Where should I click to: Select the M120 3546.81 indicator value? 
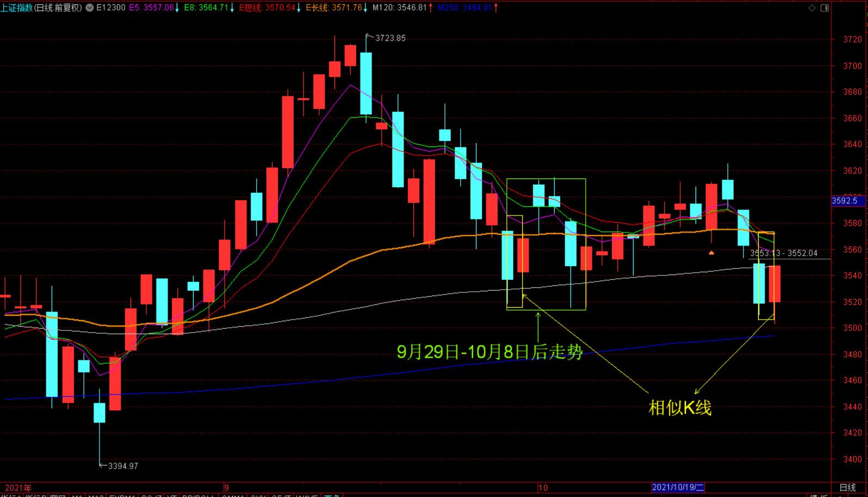[x=399, y=8]
